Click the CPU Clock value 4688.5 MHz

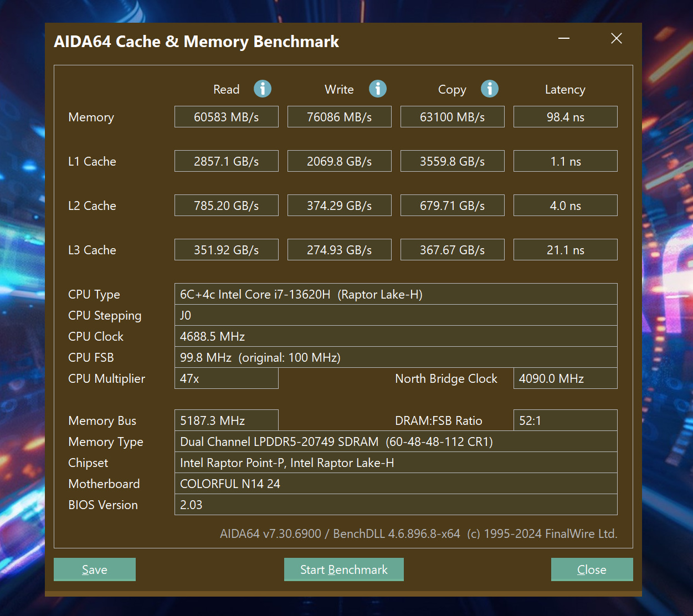pos(396,336)
